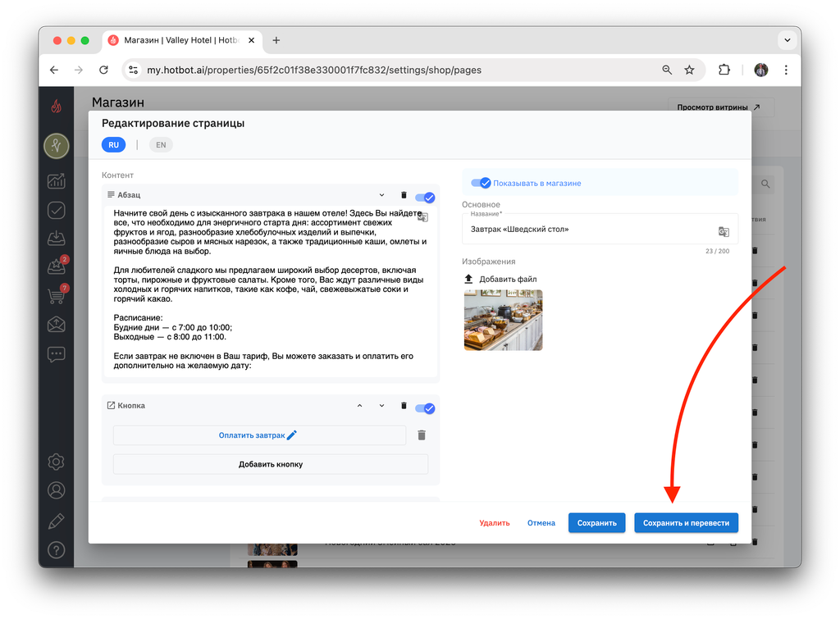The width and height of the screenshot is (840, 619).
Task: Reload the page
Action: (104, 71)
